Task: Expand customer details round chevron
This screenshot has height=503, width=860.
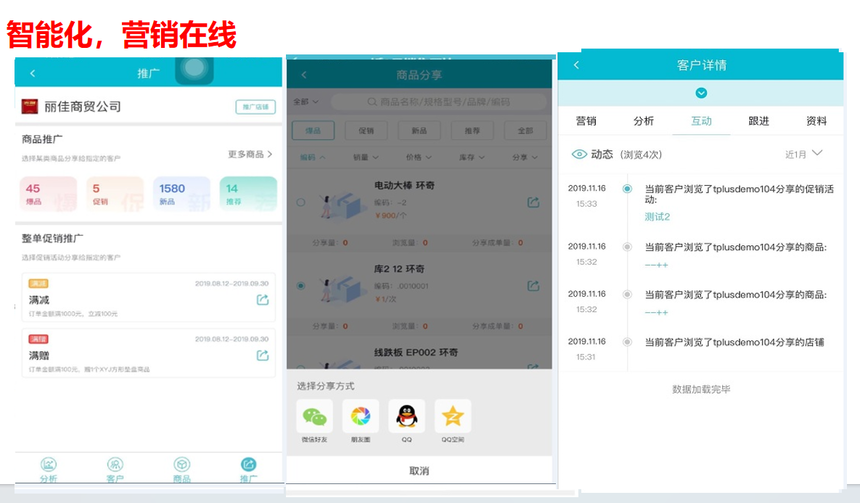Action: point(701,93)
